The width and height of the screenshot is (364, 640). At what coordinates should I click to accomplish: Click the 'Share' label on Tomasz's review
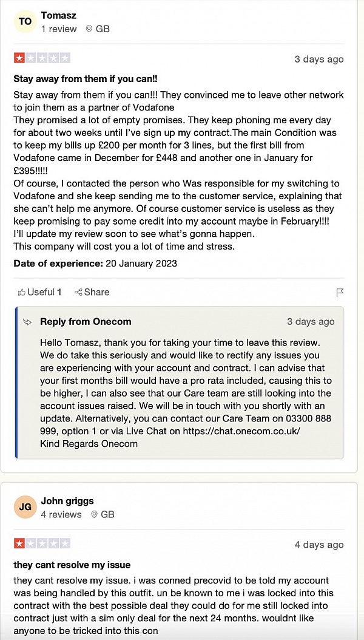pos(97,292)
